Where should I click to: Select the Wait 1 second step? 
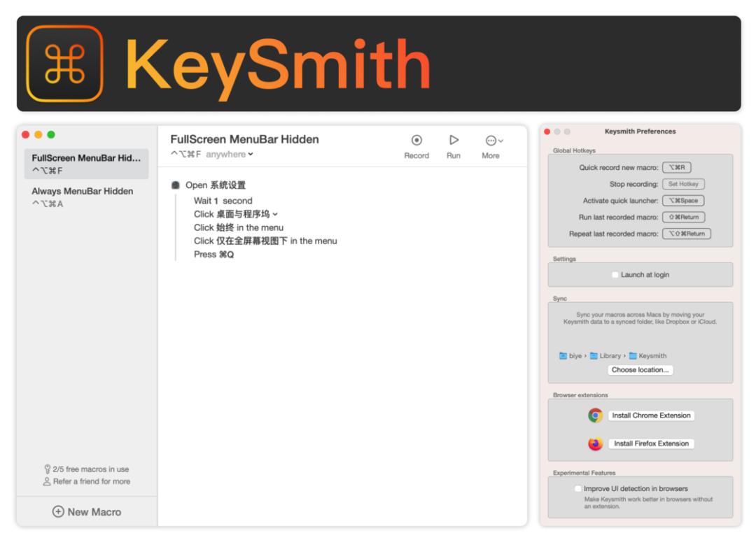pos(223,201)
